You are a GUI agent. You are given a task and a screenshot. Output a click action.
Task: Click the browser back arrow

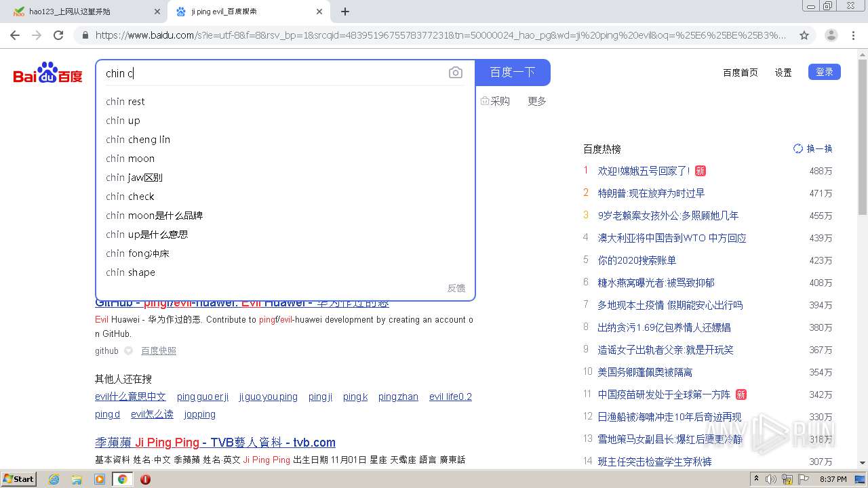[15, 35]
